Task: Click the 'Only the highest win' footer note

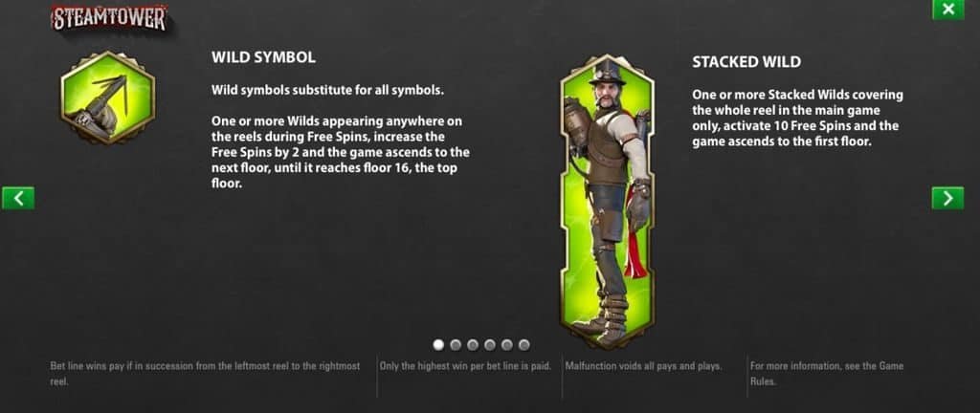Action: 465,366
